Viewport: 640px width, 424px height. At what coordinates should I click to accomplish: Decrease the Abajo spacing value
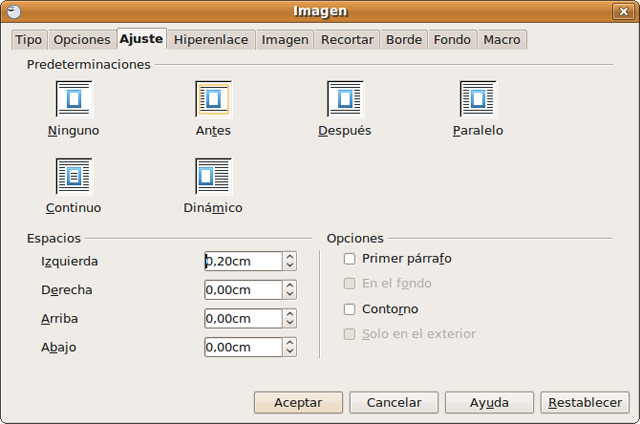290,352
